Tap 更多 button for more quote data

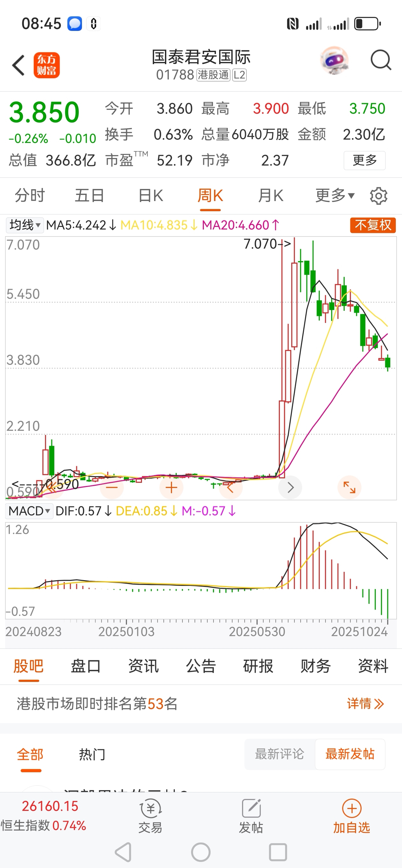[365, 161]
